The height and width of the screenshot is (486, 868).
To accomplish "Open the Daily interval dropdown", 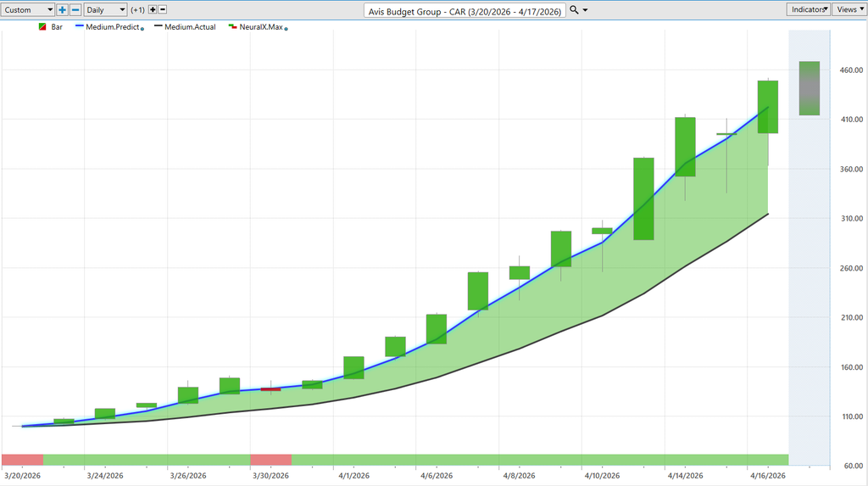I will point(105,10).
